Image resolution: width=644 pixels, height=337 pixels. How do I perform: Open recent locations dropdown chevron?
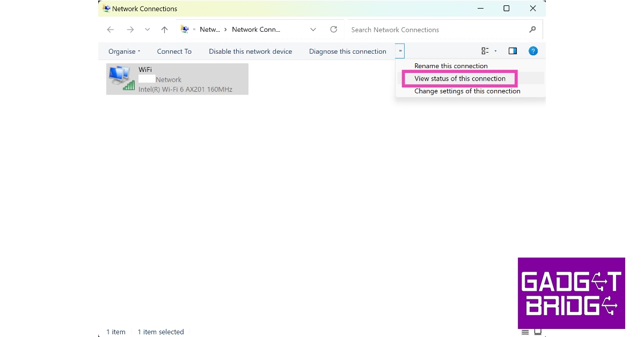point(148,30)
